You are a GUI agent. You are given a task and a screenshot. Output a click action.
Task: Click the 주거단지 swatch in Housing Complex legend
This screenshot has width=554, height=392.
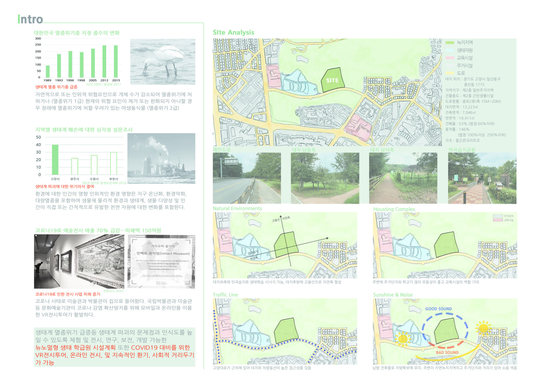point(498,216)
